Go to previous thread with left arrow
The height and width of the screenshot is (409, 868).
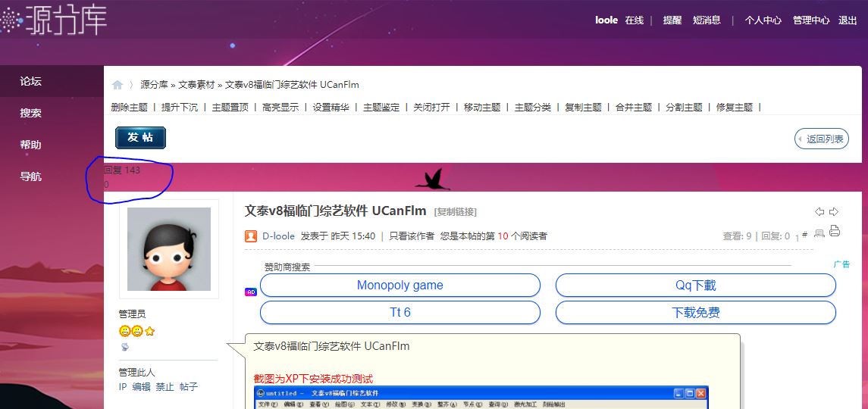click(x=819, y=211)
